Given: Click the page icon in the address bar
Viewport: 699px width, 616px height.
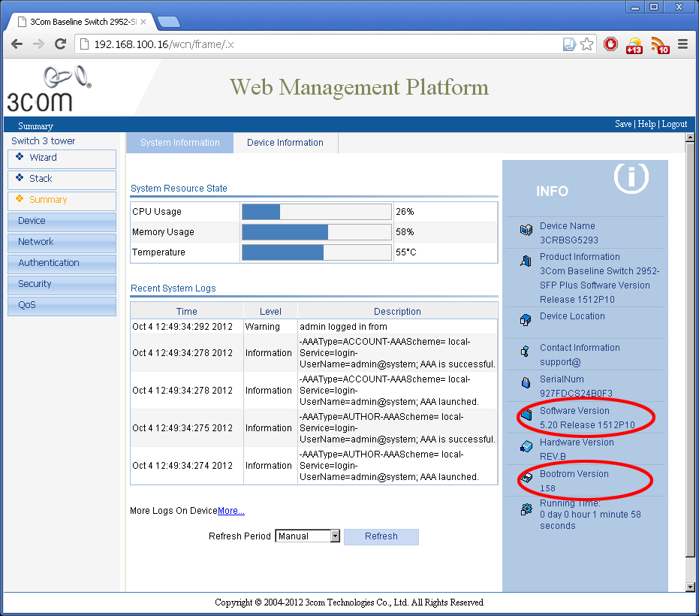Looking at the screenshot, I should click(84, 44).
